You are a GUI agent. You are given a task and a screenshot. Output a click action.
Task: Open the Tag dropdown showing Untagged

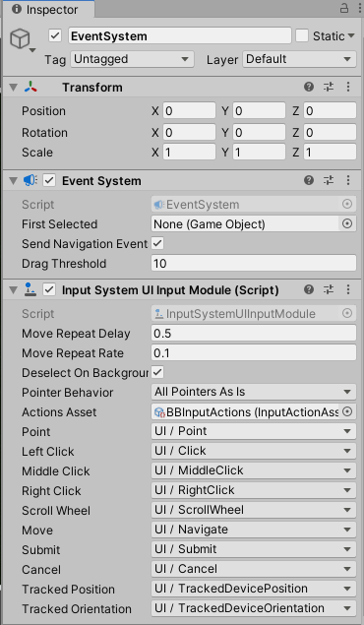click(132, 59)
